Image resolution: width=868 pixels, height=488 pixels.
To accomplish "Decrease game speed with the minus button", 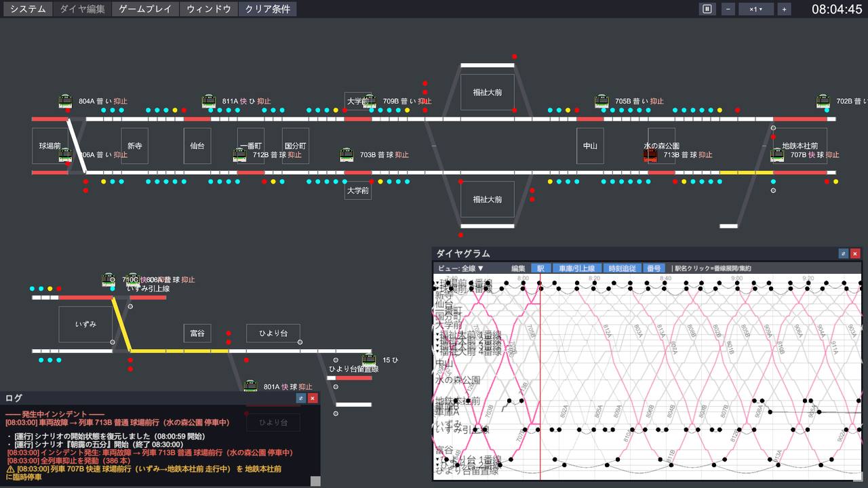I will (728, 9).
